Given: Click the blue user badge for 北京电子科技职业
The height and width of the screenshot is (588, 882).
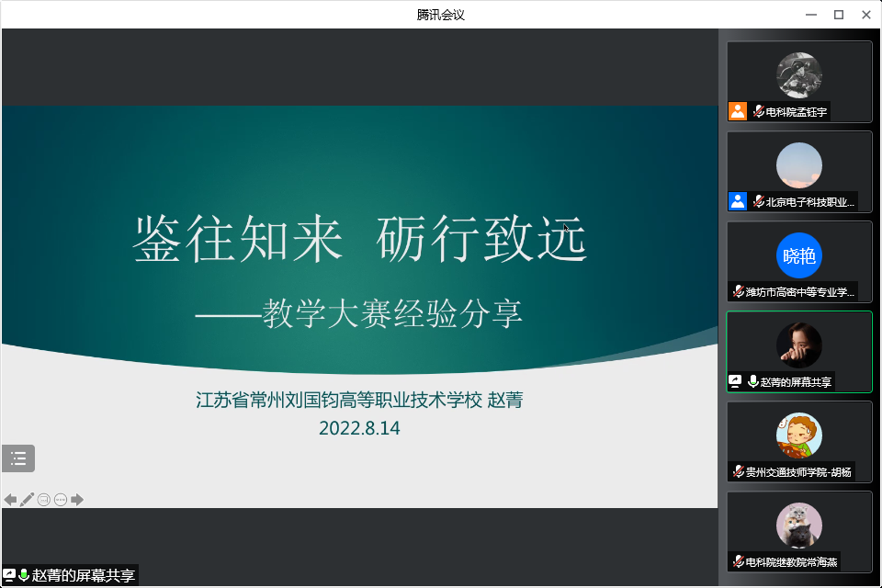Looking at the screenshot, I should [737, 201].
